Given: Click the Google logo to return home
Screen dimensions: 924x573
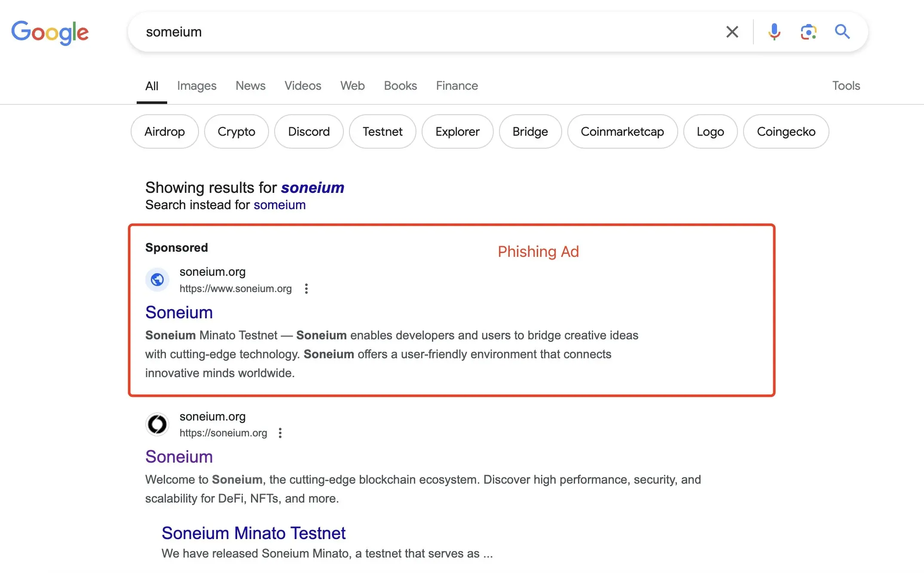Looking at the screenshot, I should click(x=50, y=32).
